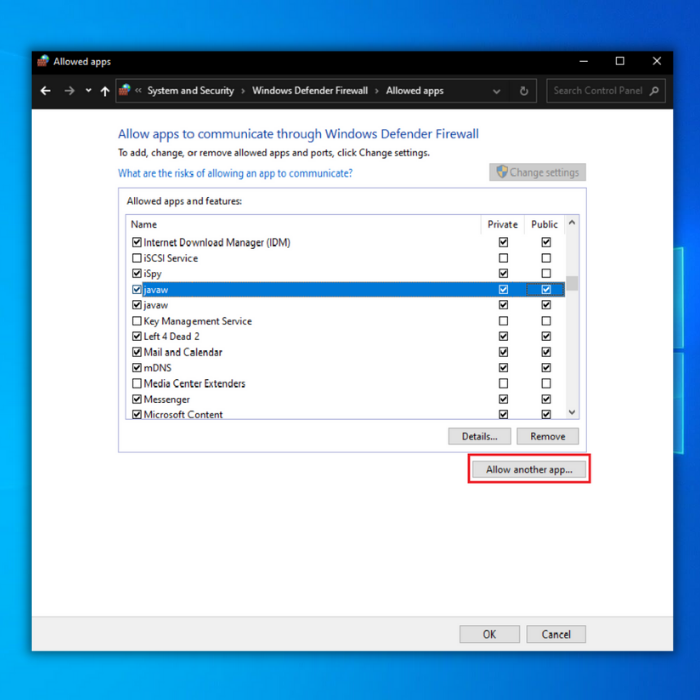Click the Private column header
Image resolution: width=700 pixels, height=700 pixels.
pyautogui.click(x=502, y=224)
